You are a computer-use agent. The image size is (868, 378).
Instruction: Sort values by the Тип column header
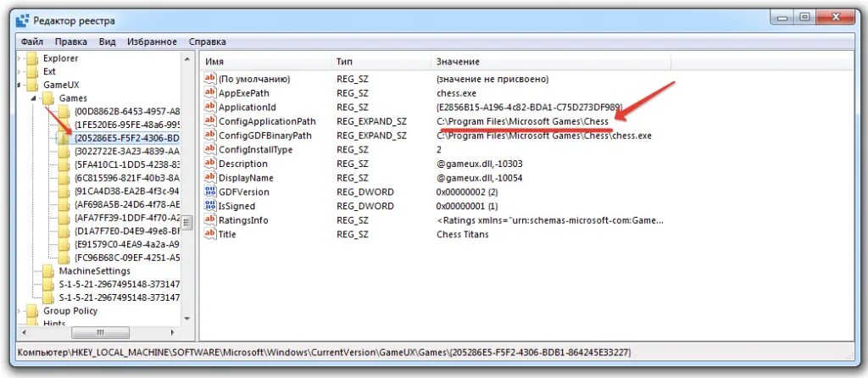tap(381, 61)
